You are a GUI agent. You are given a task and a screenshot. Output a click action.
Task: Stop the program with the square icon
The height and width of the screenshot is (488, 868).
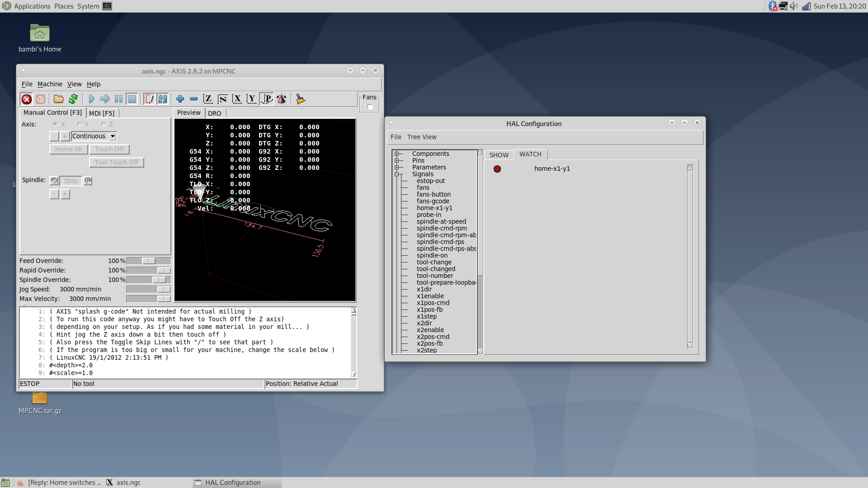point(132,99)
